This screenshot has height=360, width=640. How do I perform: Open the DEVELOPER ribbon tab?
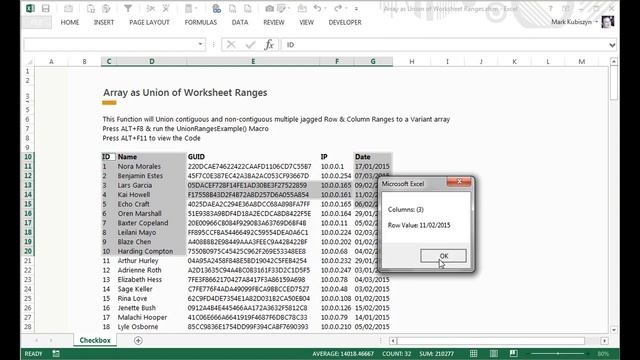coord(345,22)
